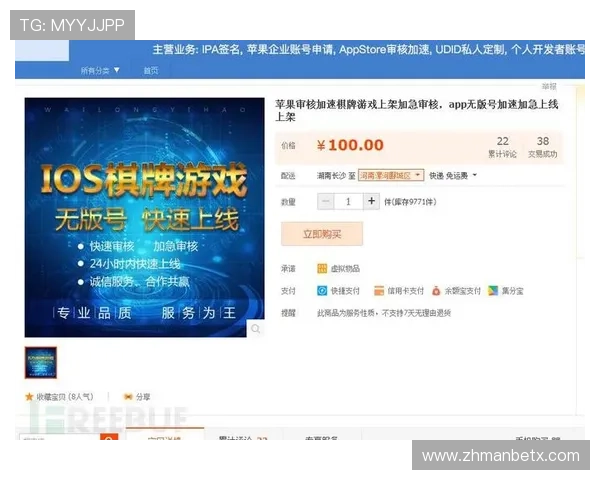This screenshot has height=480, width=600.
Task: Open the delivery destination region dropdown
Action: tap(391, 175)
